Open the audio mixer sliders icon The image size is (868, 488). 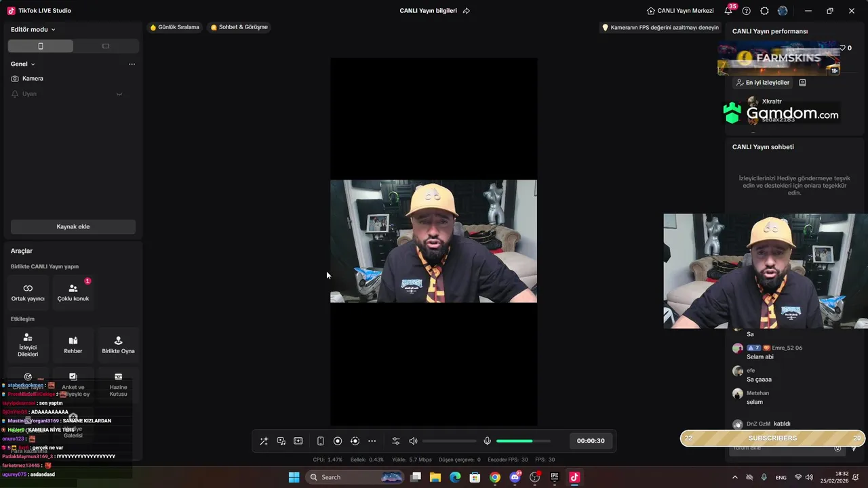point(396,441)
